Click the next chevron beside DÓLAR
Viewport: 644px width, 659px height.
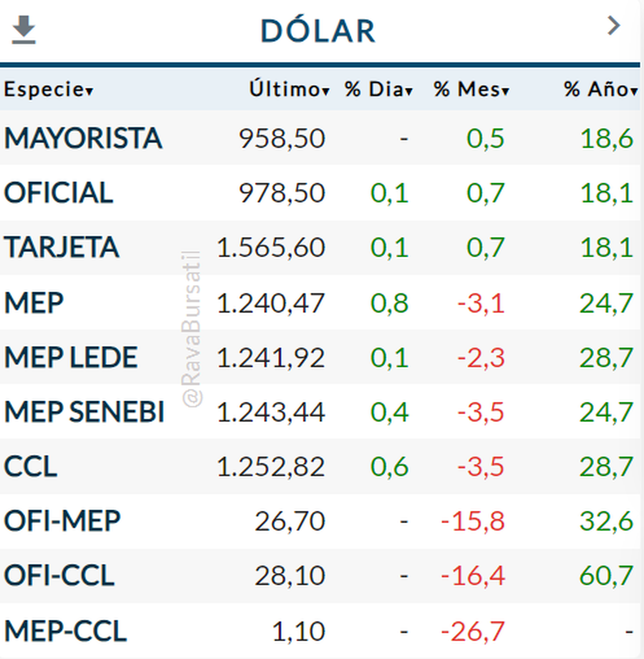[613, 26]
